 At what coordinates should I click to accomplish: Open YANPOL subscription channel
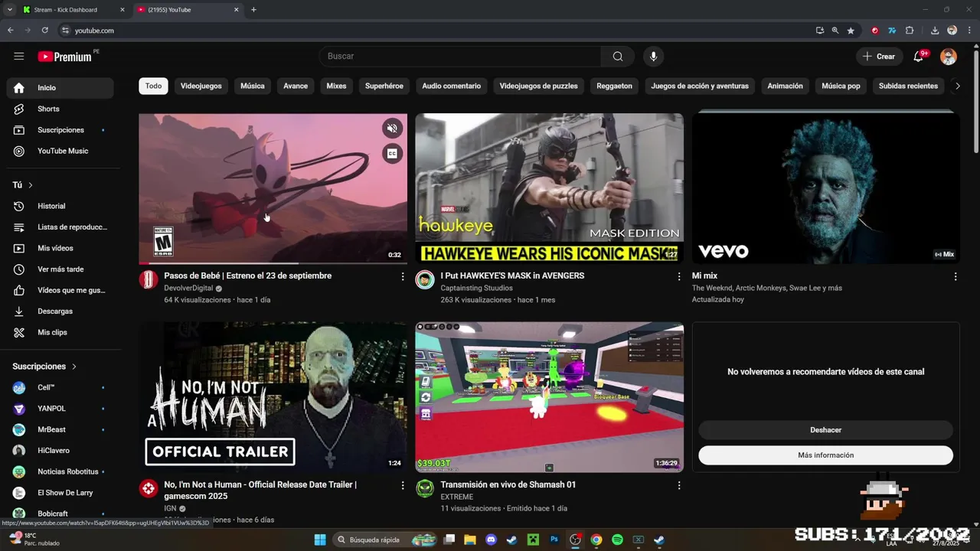click(60, 409)
